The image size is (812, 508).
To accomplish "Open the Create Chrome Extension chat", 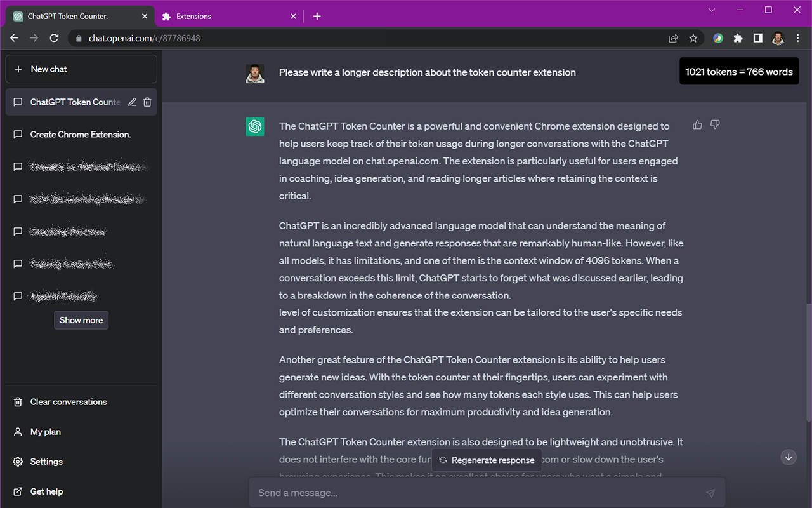I will (81, 135).
